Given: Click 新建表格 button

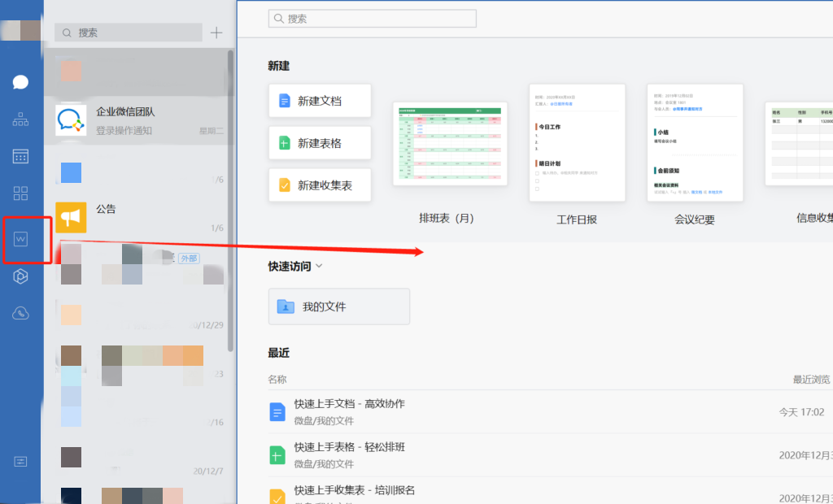Looking at the screenshot, I should (x=320, y=143).
